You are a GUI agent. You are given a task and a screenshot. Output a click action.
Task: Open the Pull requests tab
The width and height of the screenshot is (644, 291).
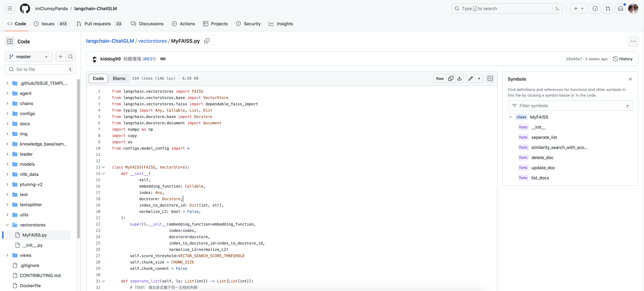pyautogui.click(x=100, y=24)
